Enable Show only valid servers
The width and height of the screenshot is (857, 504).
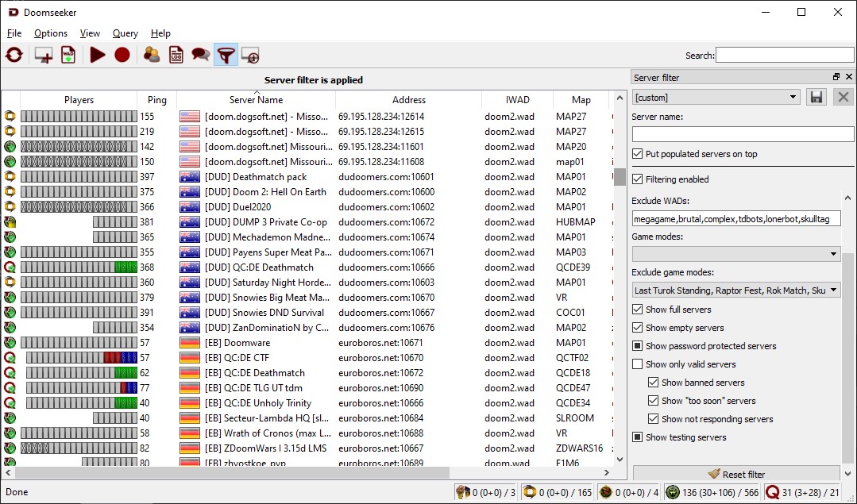point(638,364)
